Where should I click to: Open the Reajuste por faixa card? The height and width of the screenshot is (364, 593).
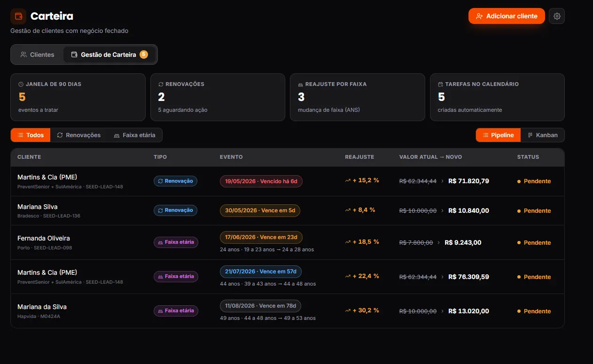pos(358,97)
